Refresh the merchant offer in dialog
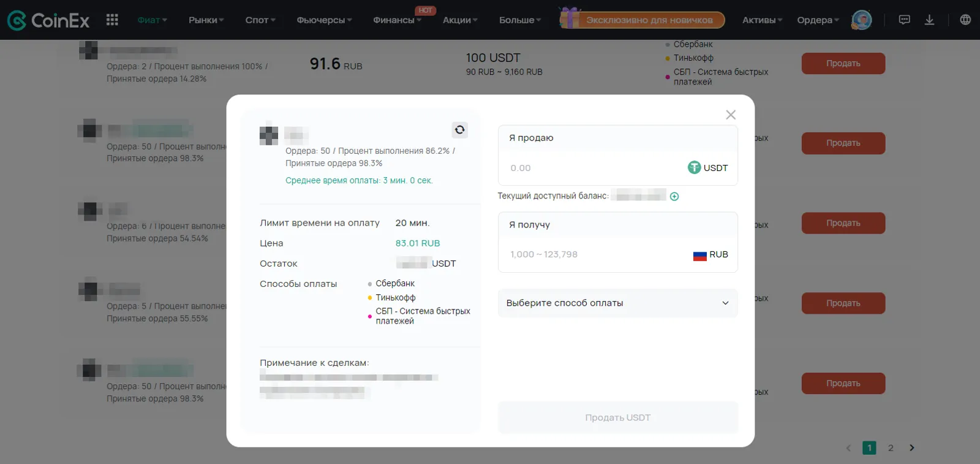Viewport: 980px width, 464px height. tap(460, 130)
